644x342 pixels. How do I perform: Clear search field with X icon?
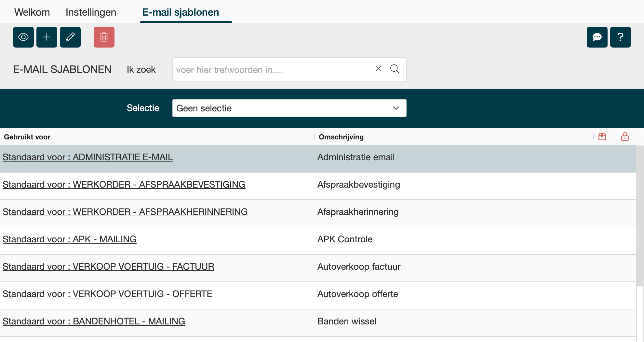tap(378, 68)
